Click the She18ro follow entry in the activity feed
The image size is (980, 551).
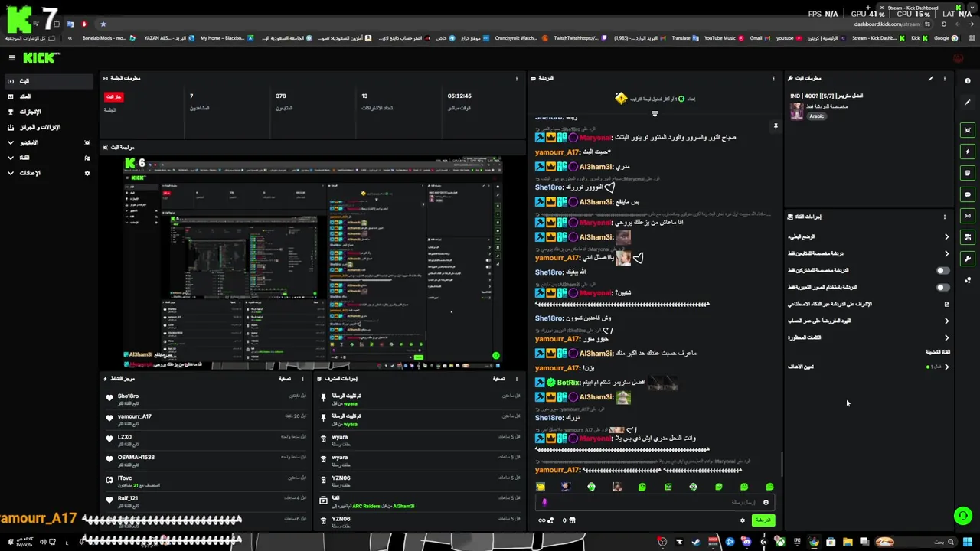pyautogui.click(x=207, y=399)
